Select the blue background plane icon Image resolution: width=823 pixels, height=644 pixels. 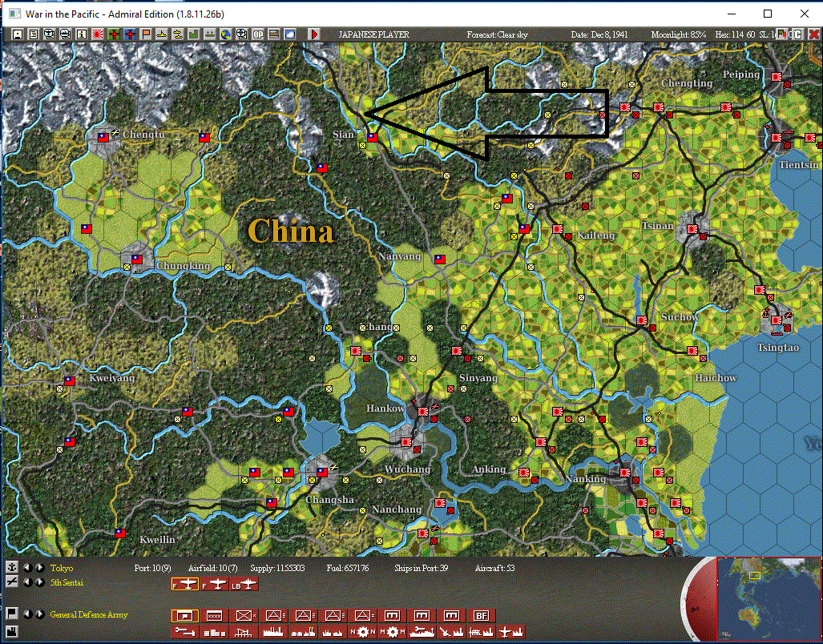130,34
